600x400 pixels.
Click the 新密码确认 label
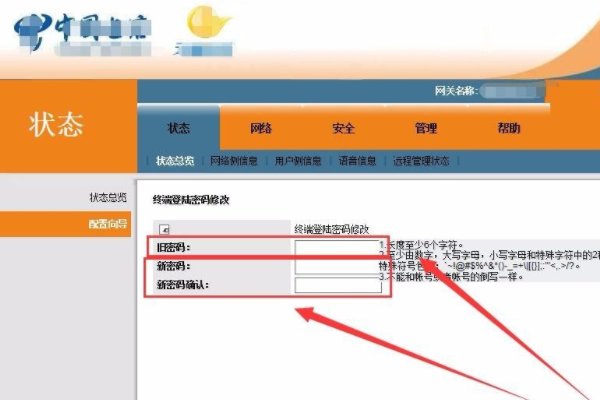[x=183, y=285]
